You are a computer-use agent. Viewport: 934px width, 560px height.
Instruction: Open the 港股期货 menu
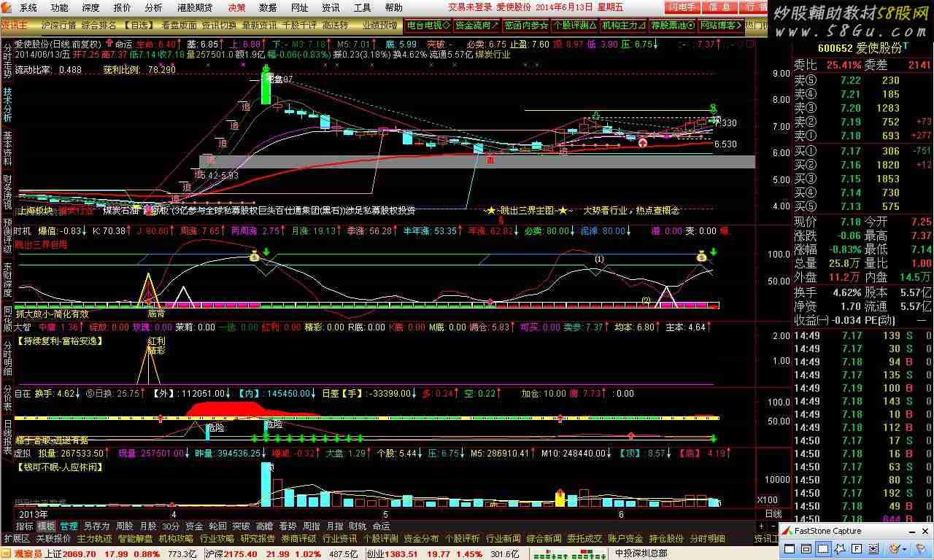pyautogui.click(x=195, y=7)
